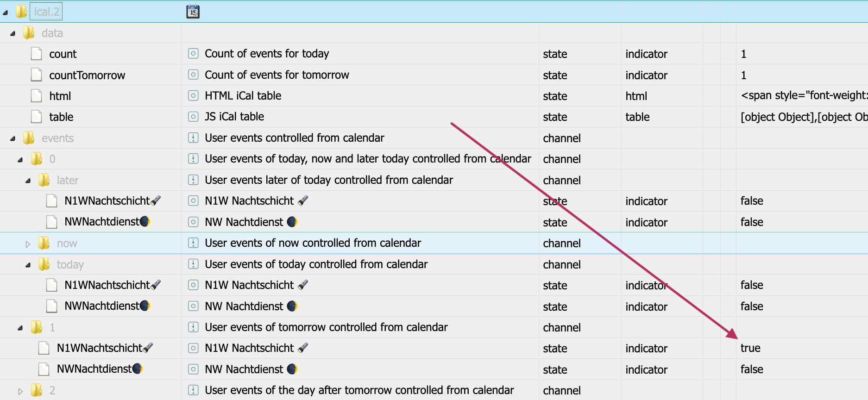Click the ical.2 calendar adapter icon

point(193,12)
